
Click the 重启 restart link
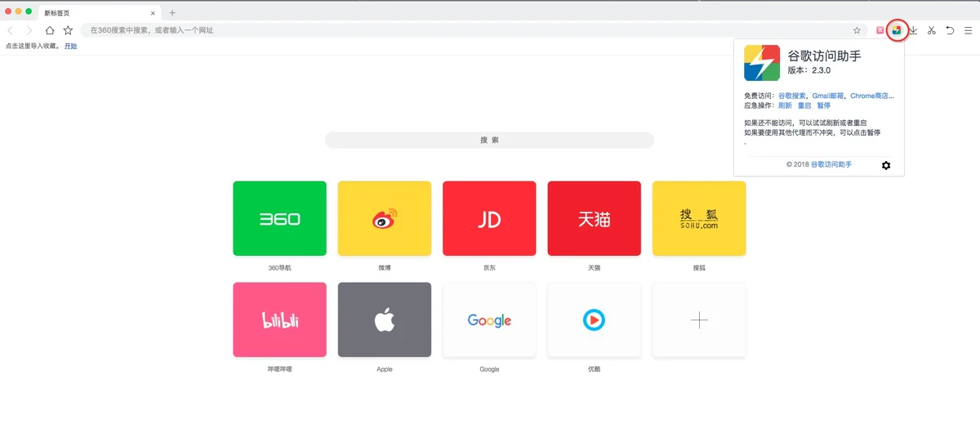(804, 106)
